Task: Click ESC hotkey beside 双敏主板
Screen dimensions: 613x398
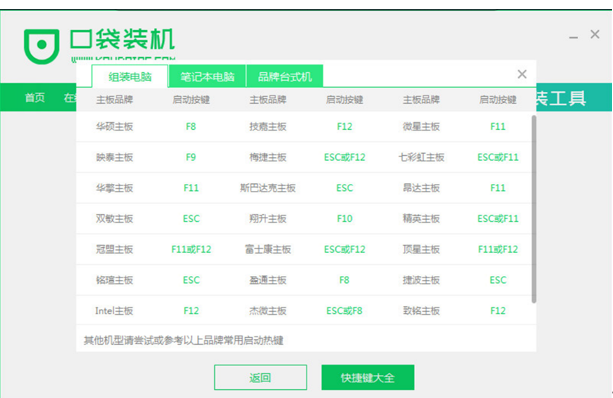Action: pyautogui.click(x=191, y=219)
